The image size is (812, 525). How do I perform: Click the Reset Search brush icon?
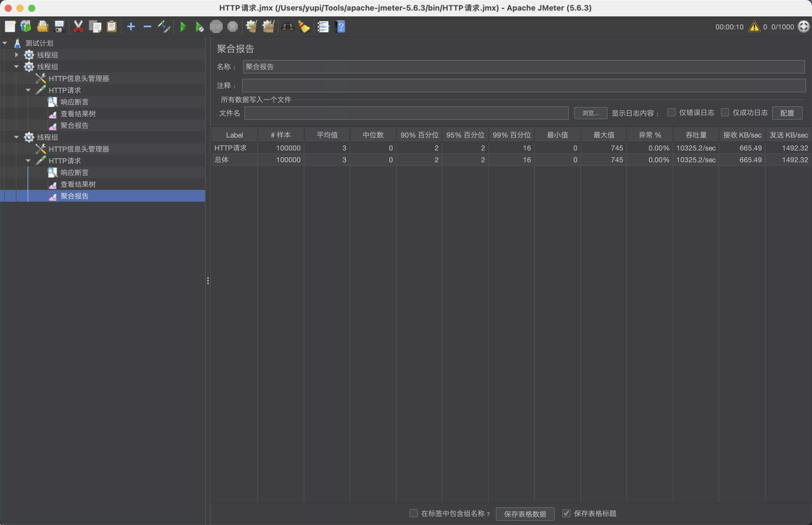(304, 26)
